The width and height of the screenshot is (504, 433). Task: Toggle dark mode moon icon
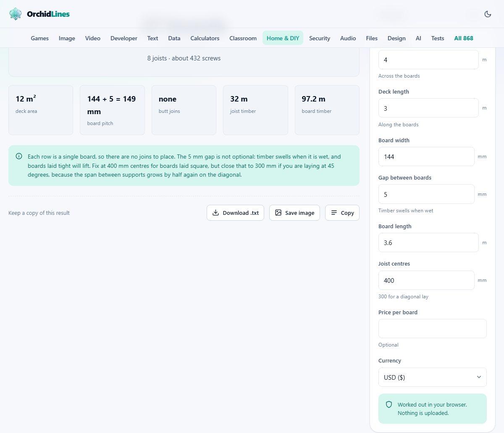point(488,14)
